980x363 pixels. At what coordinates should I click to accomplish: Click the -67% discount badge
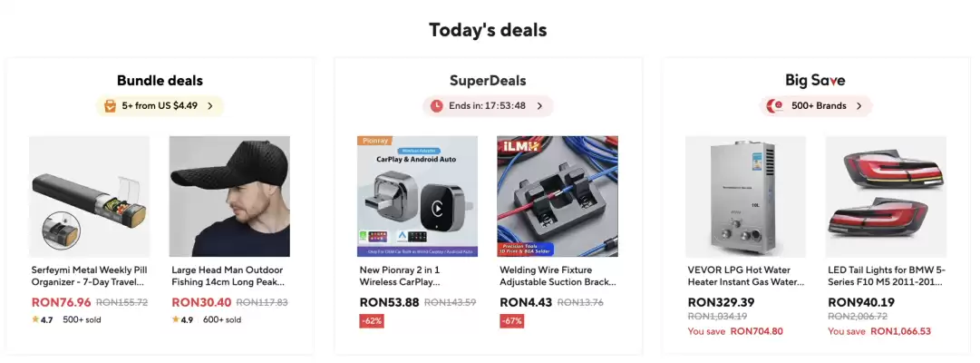(x=511, y=320)
